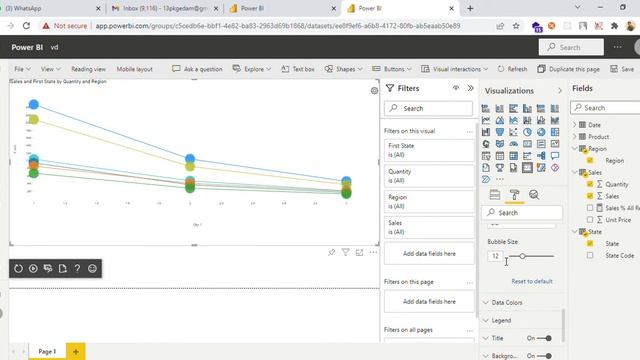Viewport: 640px width, 360px height.
Task: Add a new page with plus button
Action: (76, 351)
